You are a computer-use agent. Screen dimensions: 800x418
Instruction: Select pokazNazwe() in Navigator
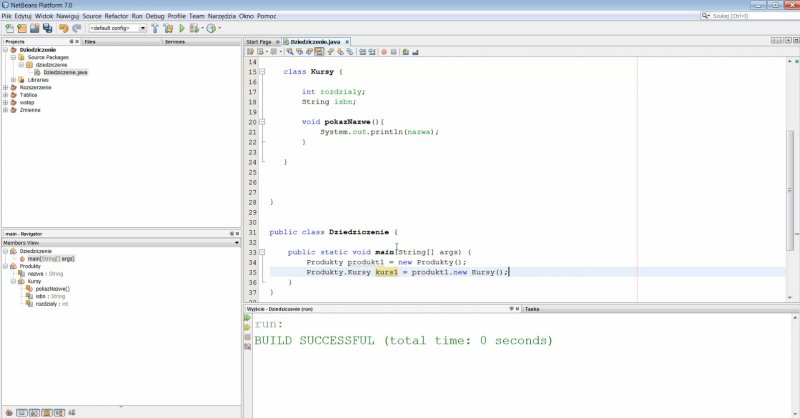(x=52, y=288)
